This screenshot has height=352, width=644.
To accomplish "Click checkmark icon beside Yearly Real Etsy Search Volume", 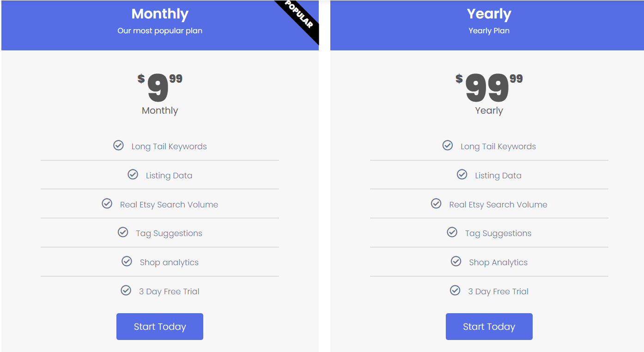I will pyautogui.click(x=436, y=204).
